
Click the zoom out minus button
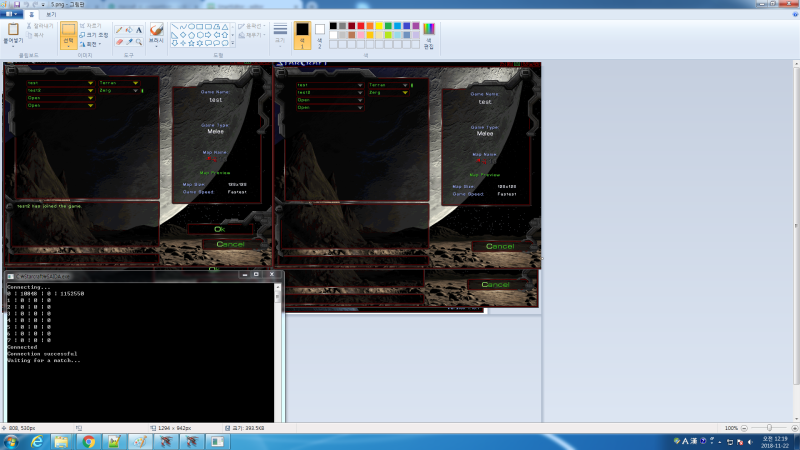[744, 428]
